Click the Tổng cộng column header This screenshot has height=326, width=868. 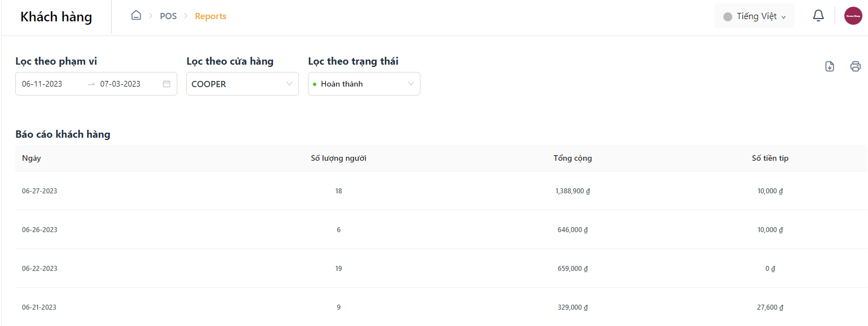(572, 158)
